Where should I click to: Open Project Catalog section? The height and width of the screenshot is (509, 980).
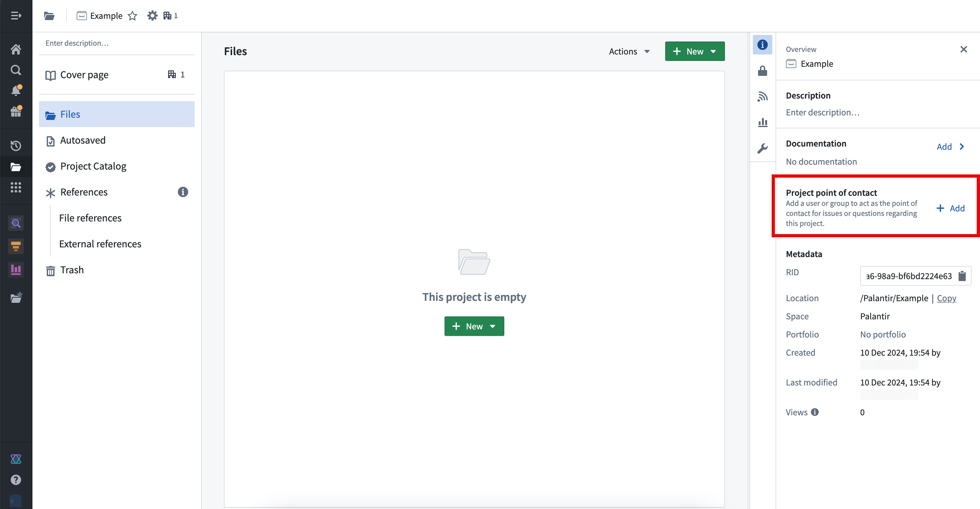116,166
